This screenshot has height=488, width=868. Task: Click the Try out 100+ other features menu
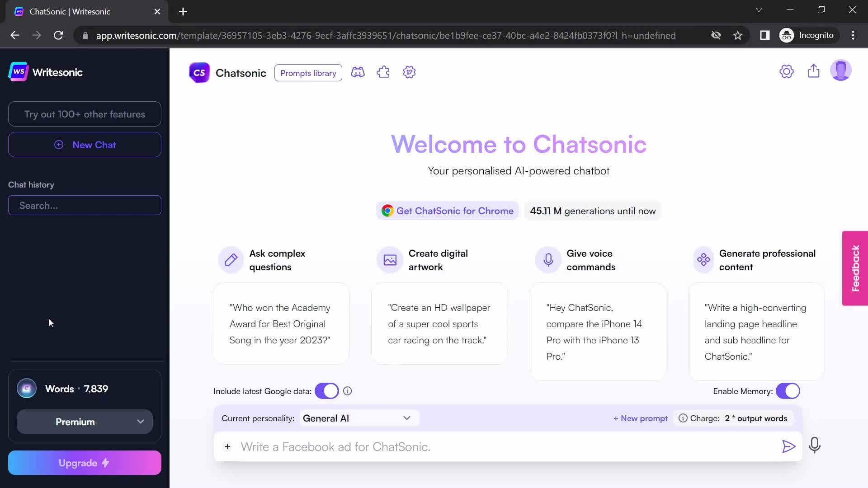[85, 114]
